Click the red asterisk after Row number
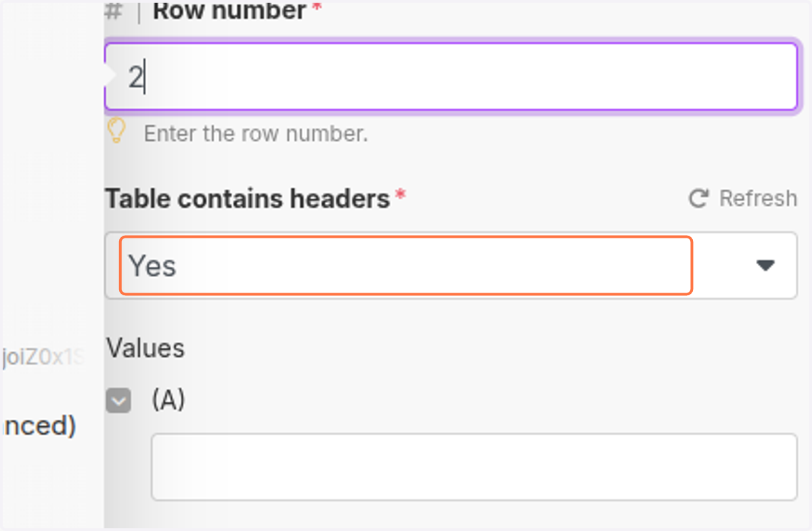Screen dimensions: 812x531 [316, 8]
